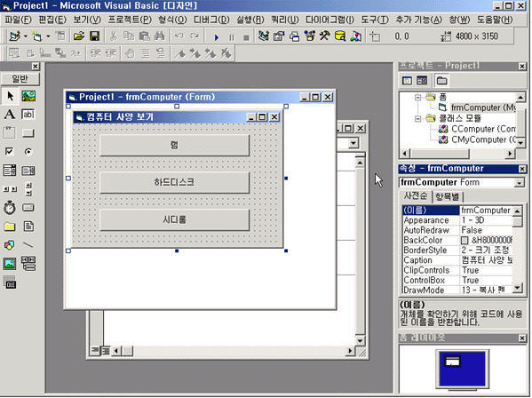Open the Add Form toolbar dropdown arrow

coord(48,36)
